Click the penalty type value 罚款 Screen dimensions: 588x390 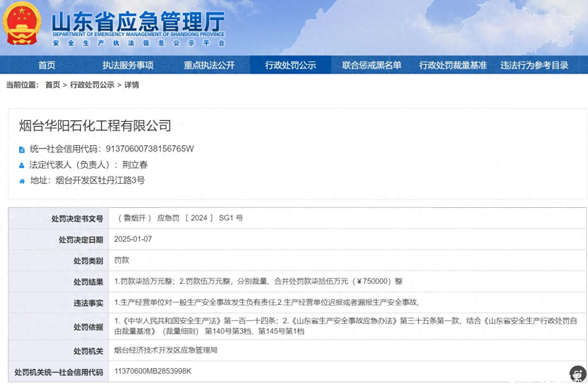pyautogui.click(x=121, y=260)
